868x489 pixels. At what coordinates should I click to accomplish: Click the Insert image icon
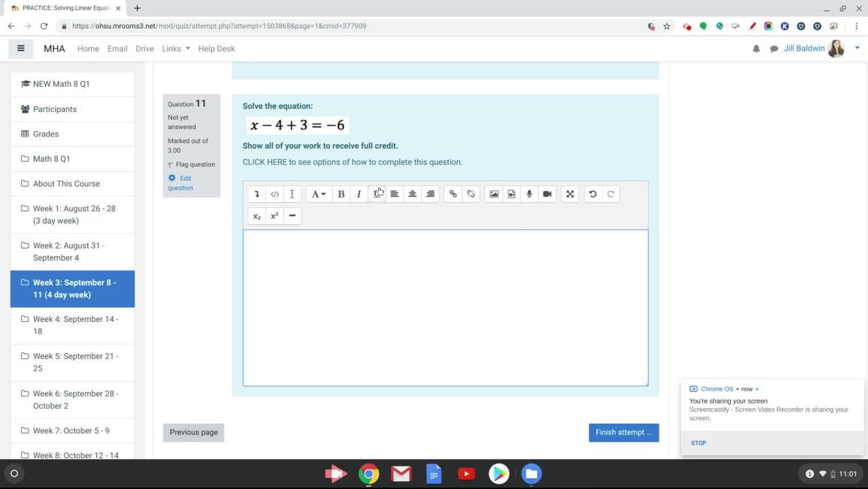click(x=493, y=194)
